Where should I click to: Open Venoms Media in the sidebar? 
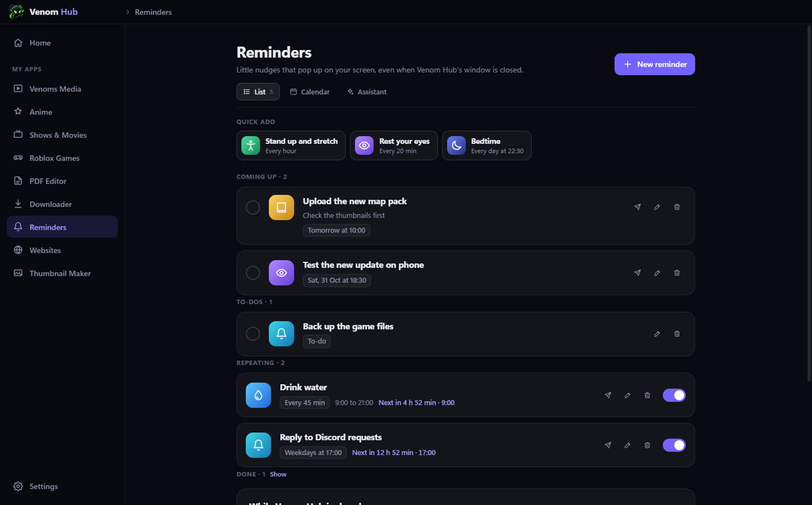point(62,89)
